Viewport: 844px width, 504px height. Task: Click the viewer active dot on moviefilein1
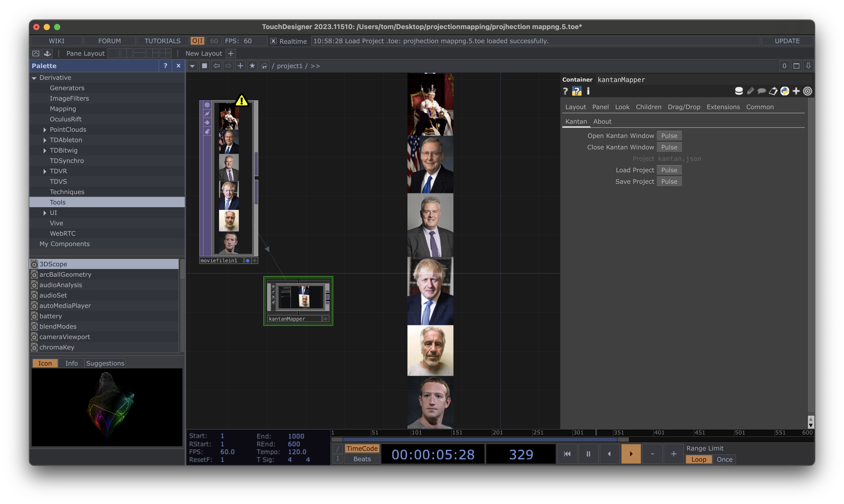[x=248, y=261]
